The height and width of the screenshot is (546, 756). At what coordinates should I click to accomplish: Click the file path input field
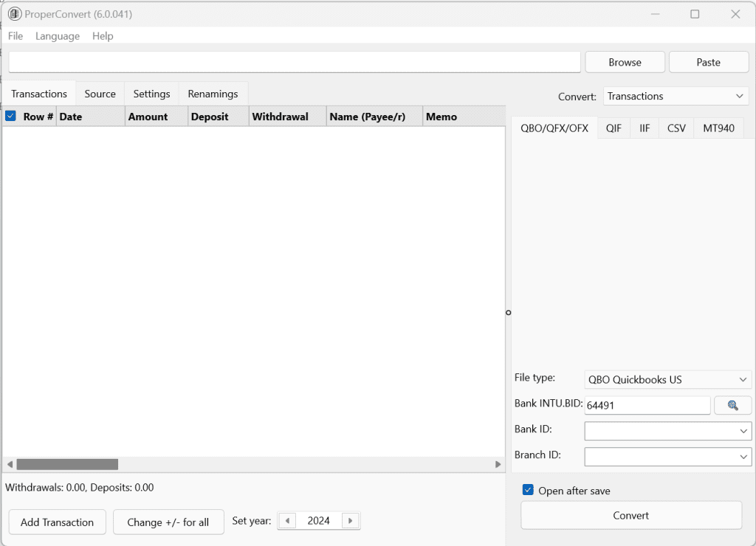(294, 63)
